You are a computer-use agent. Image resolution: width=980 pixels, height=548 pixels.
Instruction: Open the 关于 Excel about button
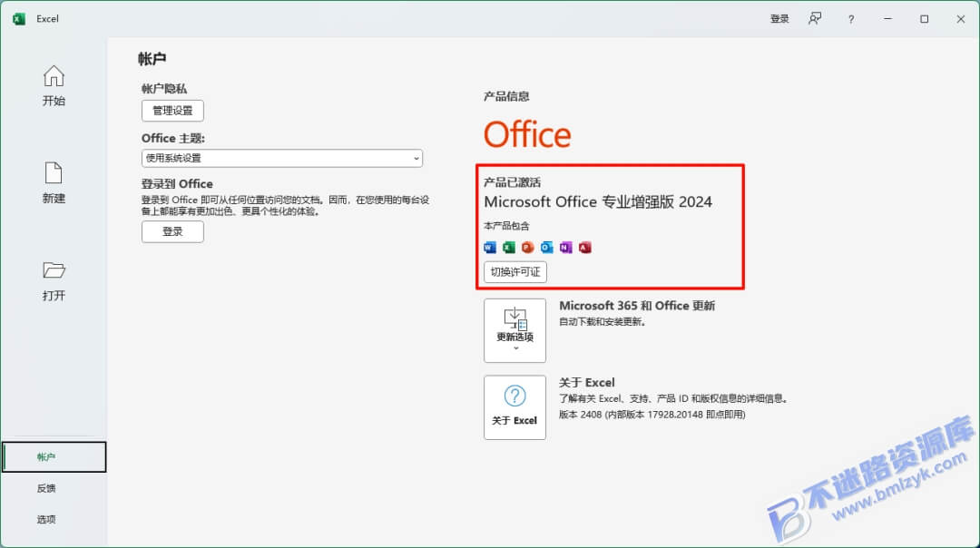(x=515, y=407)
